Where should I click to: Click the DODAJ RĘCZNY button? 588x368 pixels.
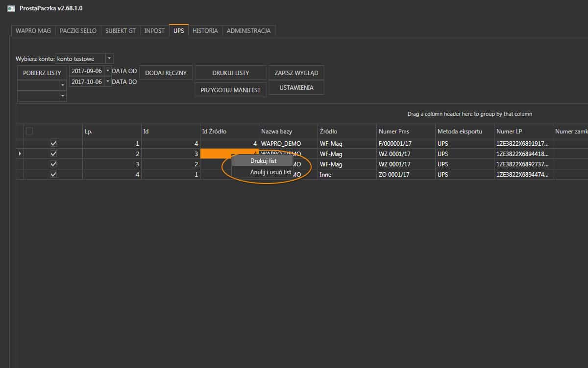tap(166, 73)
